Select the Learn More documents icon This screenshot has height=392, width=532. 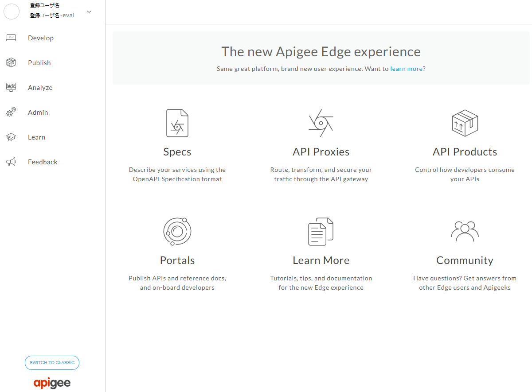(x=321, y=231)
